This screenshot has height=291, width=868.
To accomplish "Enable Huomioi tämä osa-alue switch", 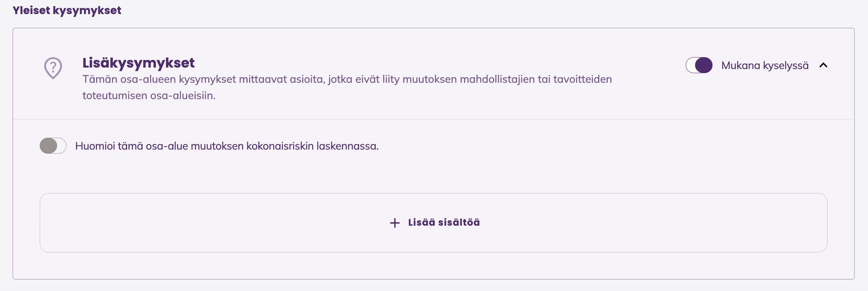I will 53,145.
